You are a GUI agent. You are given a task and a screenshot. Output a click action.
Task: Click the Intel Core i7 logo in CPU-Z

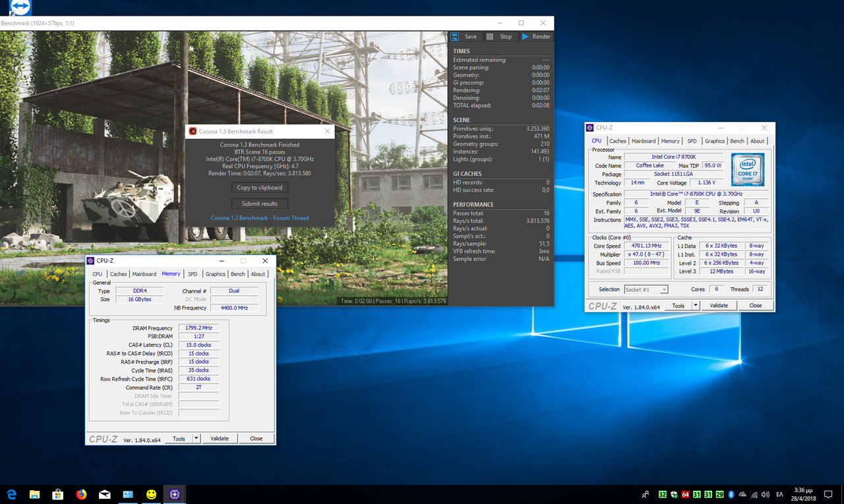click(748, 169)
